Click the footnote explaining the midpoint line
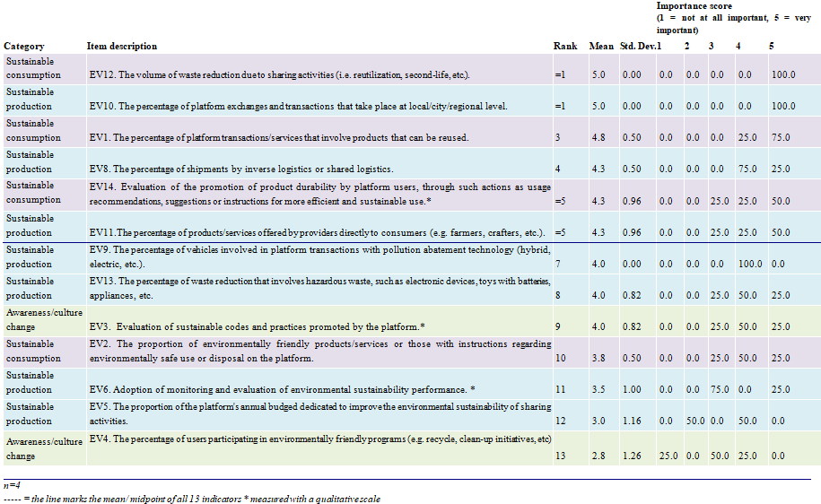Image resolution: width=821 pixels, height=504 pixels. pos(192,498)
